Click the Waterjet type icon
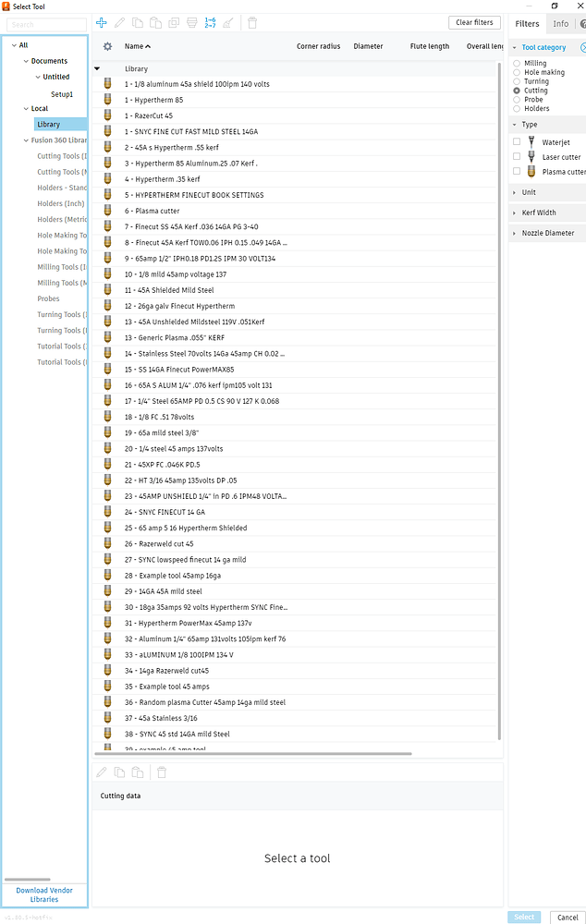This screenshot has height=924, width=586. (x=531, y=142)
